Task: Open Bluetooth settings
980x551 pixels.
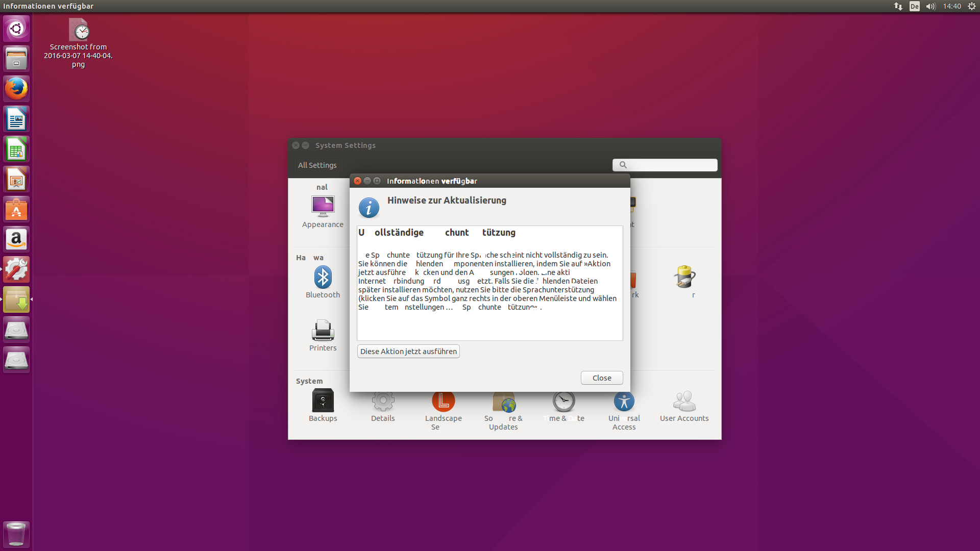Action: coord(323,278)
